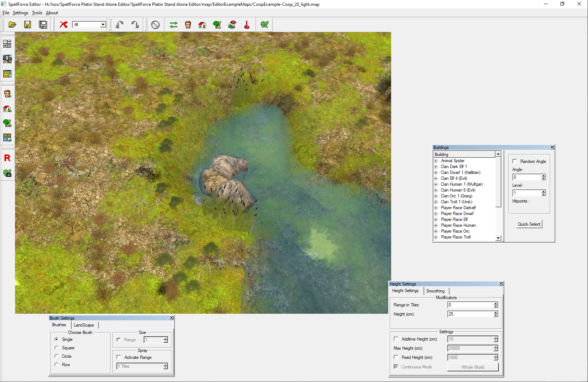
Task: Click the house with green arrow sidebar icon
Action: tap(7, 109)
